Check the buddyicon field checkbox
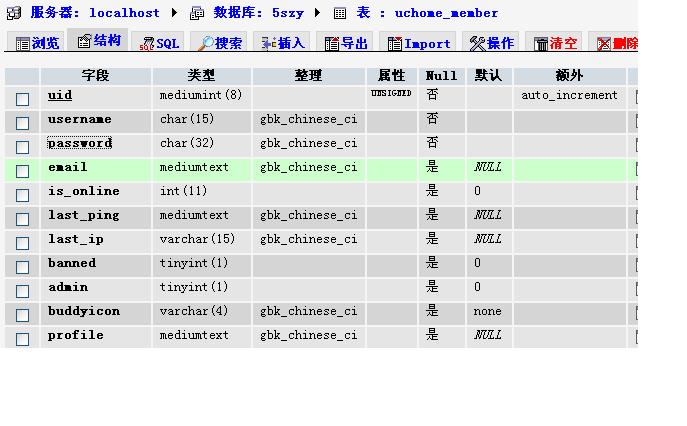Image resolution: width=687 pixels, height=426 pixels. pos(22,315)
